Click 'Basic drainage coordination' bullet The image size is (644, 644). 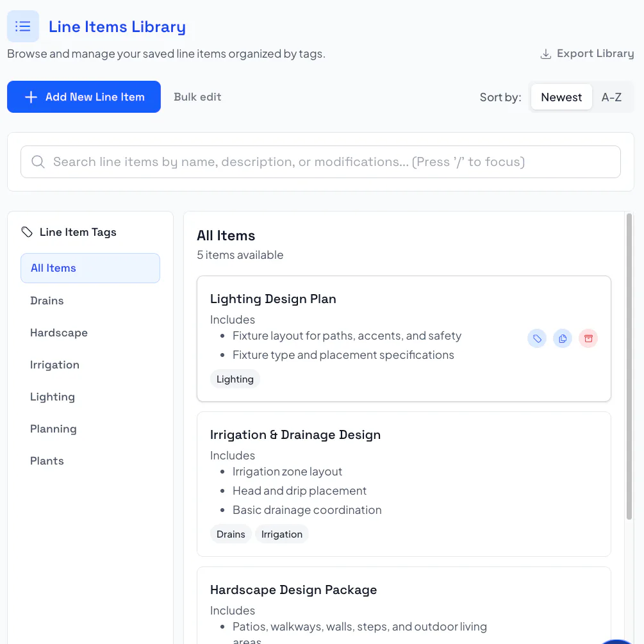coord(307,510)
